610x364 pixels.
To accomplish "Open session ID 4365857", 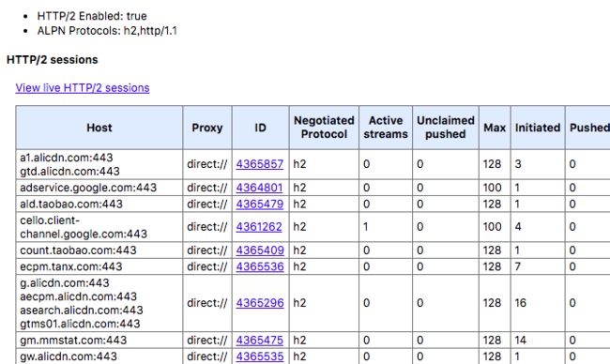I will coord(260,164).
